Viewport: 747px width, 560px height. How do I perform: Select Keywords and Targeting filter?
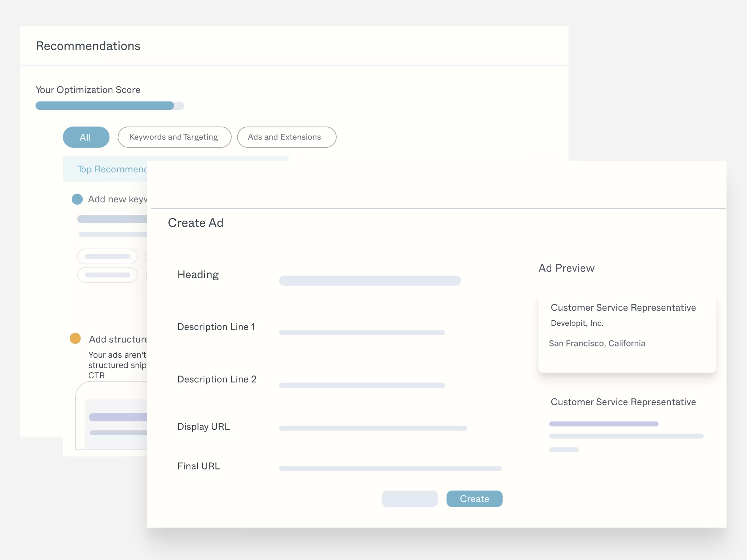[x=174, y=137]
